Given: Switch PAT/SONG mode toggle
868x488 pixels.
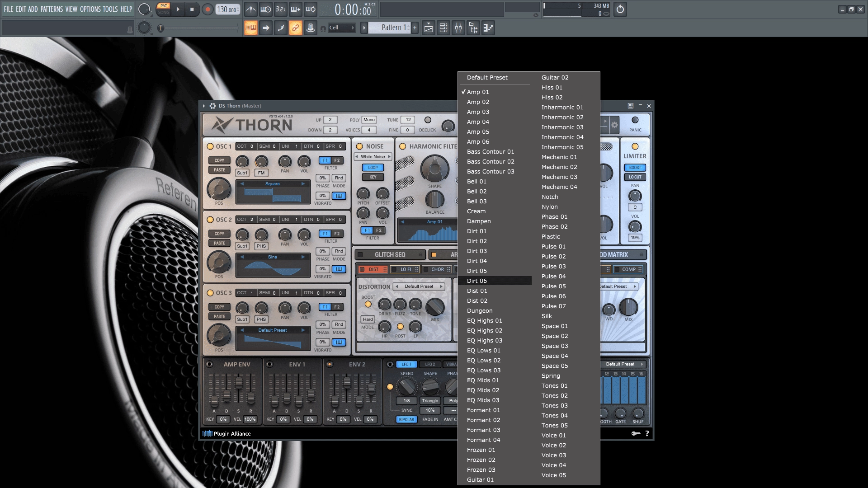Looking at the screenshot, I should 164,9.
